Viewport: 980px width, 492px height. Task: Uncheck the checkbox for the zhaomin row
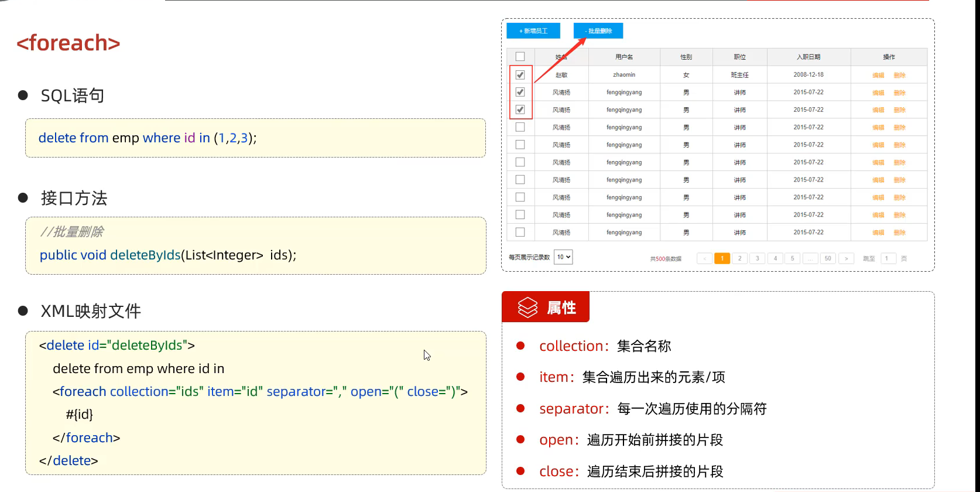pos(520,75)
